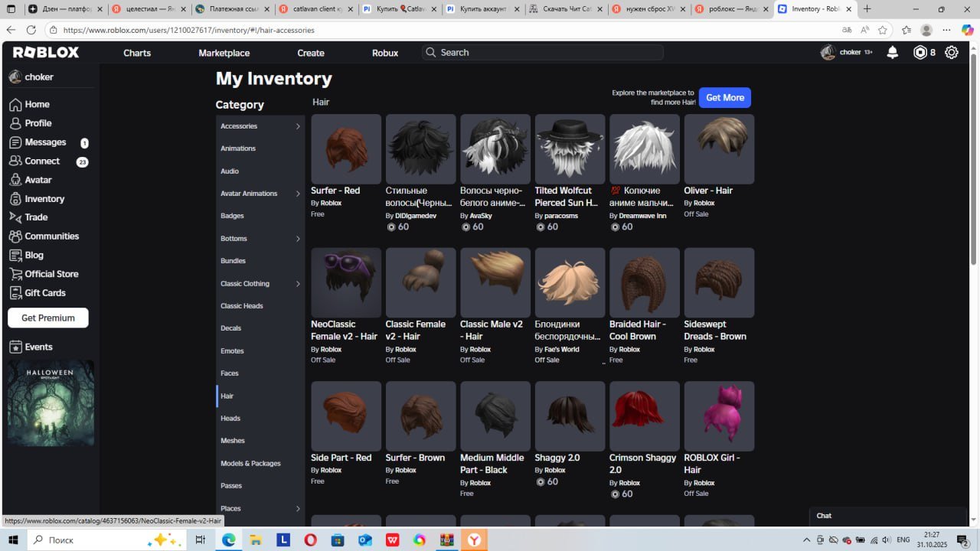This screenshot has height=551, width=980.
Task: Open the Chat panel
Action: click(888, 516)
